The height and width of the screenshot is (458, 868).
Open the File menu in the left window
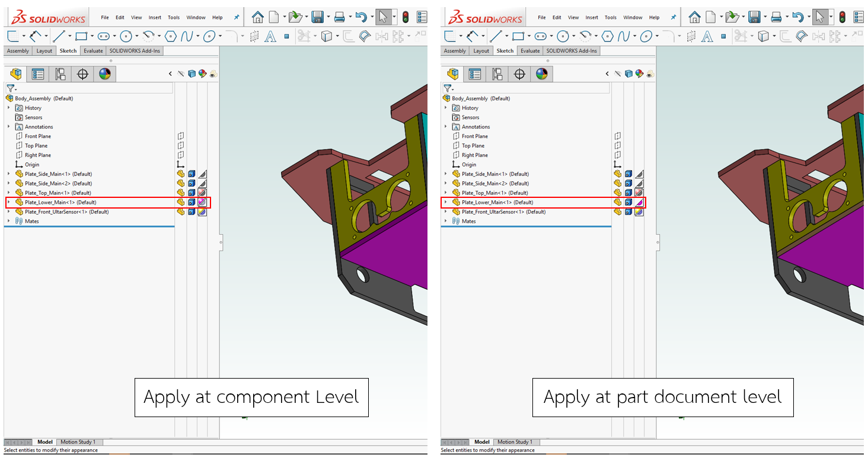click(x=105, y=18)
